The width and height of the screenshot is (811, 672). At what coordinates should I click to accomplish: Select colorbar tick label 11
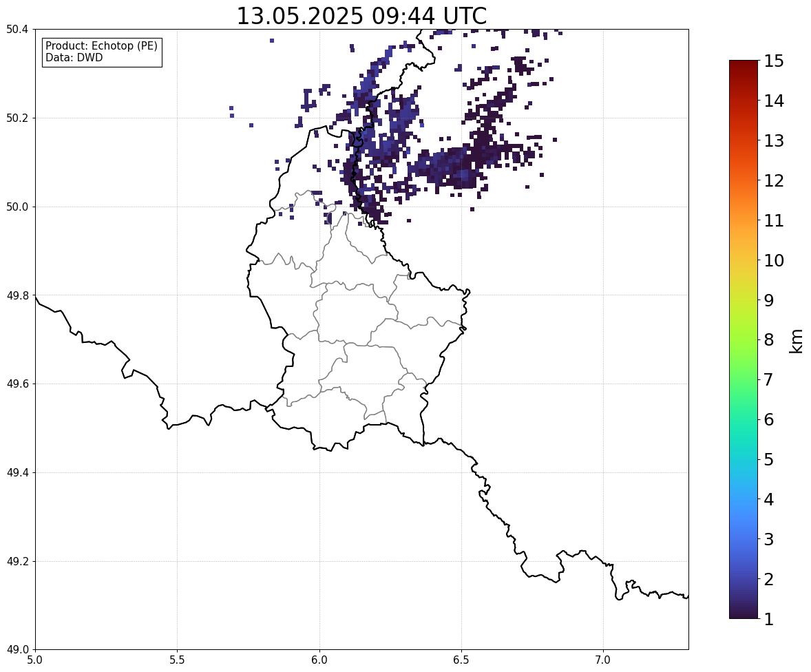click(774, 220)
